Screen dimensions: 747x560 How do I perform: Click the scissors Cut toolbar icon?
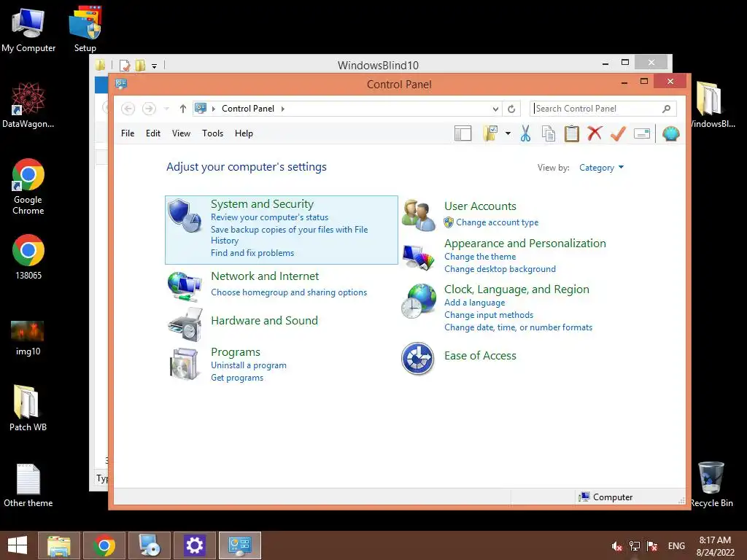(x=525, y=134)
